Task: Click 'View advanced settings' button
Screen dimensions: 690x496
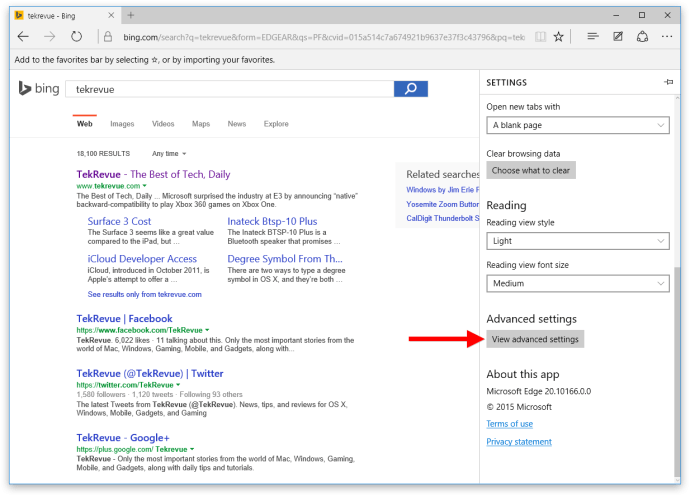Action: coord(535,339)
